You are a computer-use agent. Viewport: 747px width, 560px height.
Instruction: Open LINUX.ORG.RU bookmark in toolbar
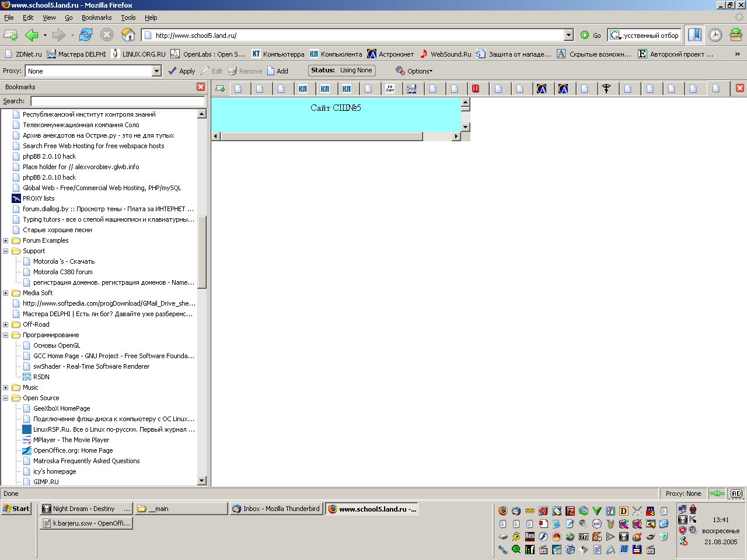click(x=138, y=54)
